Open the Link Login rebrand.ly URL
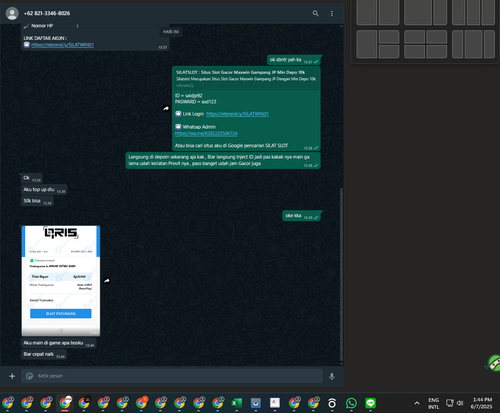This screenshot has width=500, height=413. (237, 114)
